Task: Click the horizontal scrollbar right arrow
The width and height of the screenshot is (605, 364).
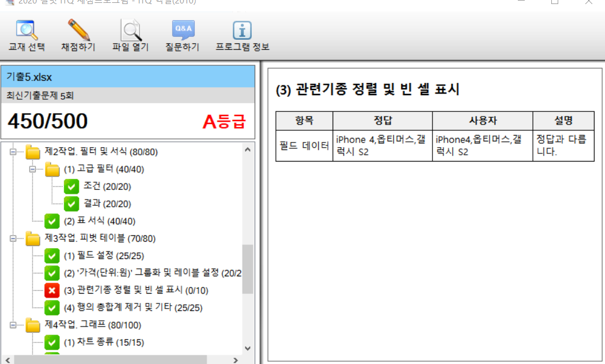Action: pos(235,361)
